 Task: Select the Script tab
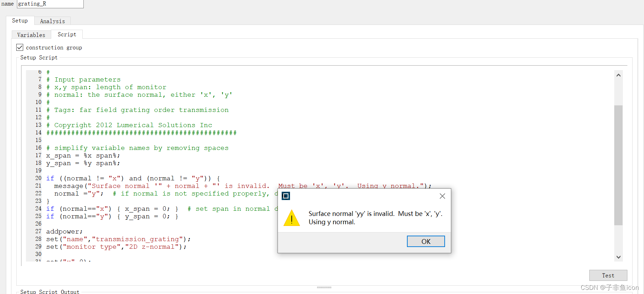coord(67,35)
